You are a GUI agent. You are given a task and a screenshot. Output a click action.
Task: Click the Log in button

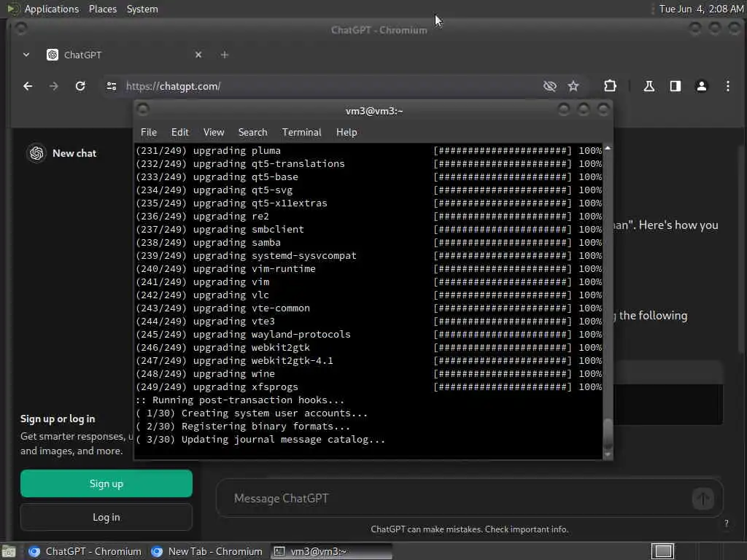[x=107, y=517]
